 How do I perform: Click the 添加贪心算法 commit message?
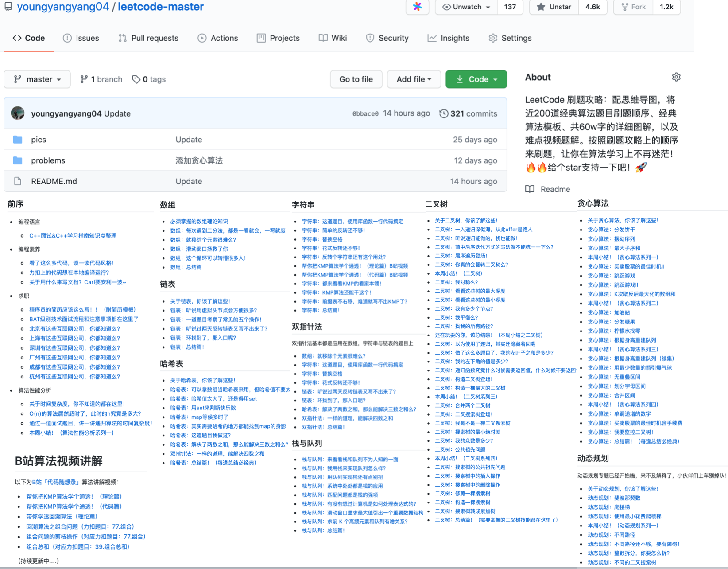[x=199, y=160]
